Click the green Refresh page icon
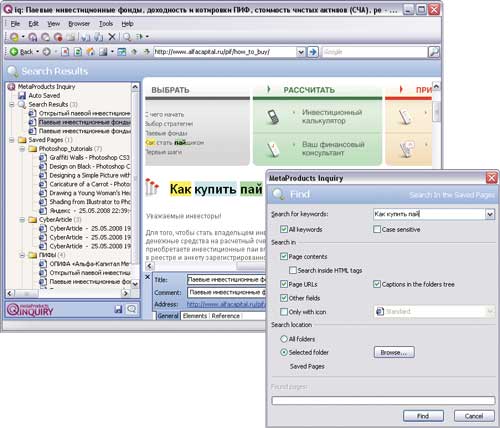 pos(78,52)
